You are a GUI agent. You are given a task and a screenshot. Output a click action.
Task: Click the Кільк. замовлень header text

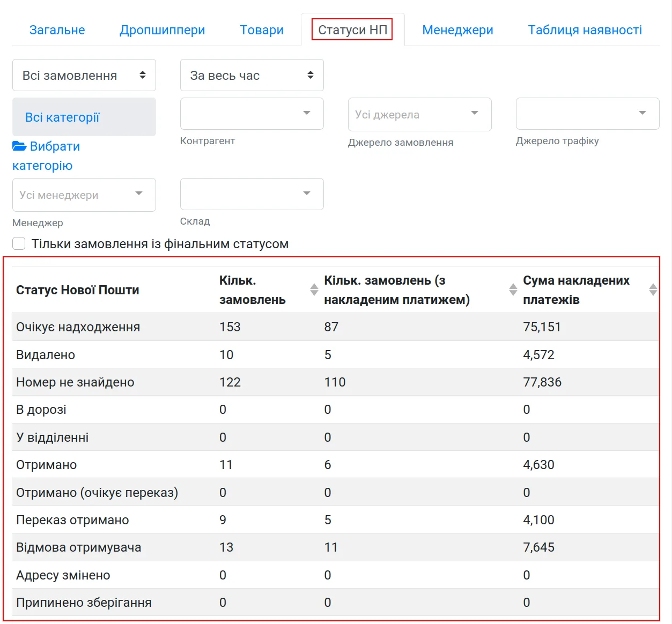point(253,290)
